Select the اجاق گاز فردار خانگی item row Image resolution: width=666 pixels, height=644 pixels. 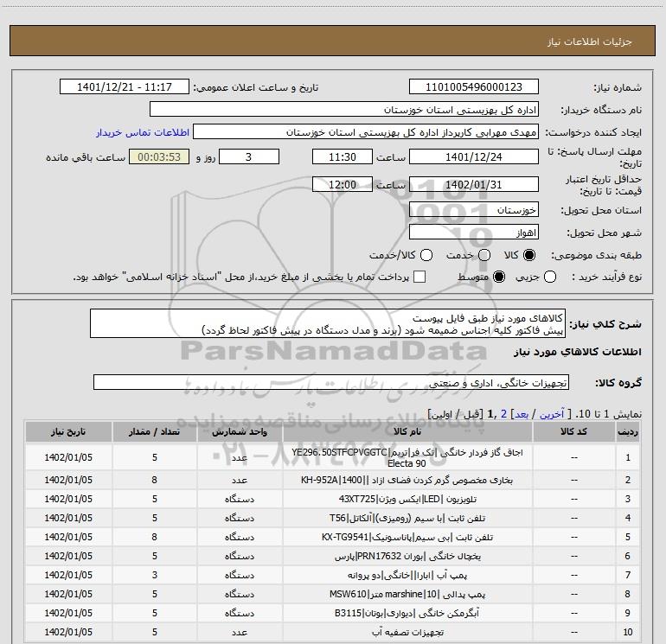332,457
